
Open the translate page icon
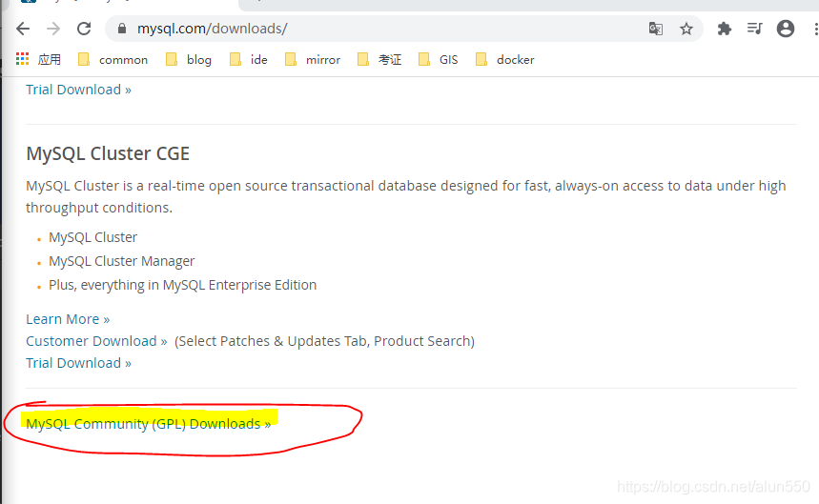656,29
